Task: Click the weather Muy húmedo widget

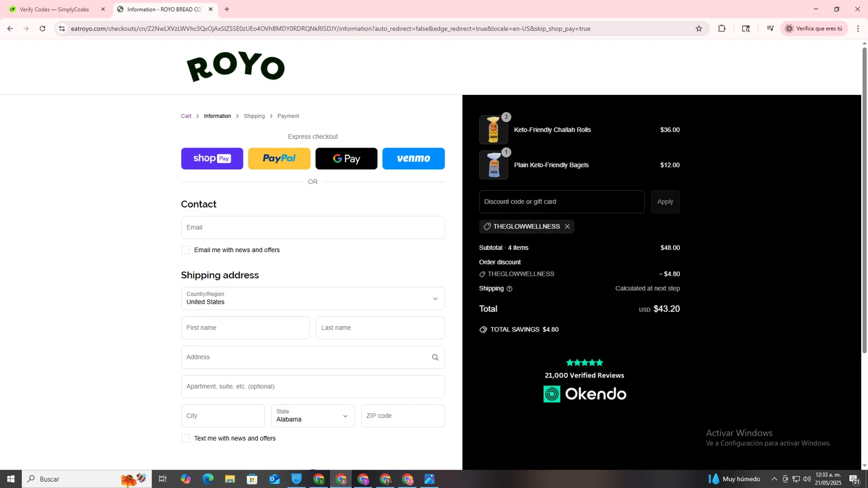Action: tap(734, 479)
